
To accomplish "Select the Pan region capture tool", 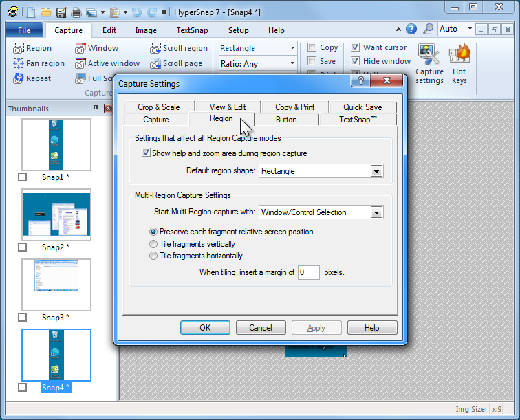I will (x=19, y=63).
